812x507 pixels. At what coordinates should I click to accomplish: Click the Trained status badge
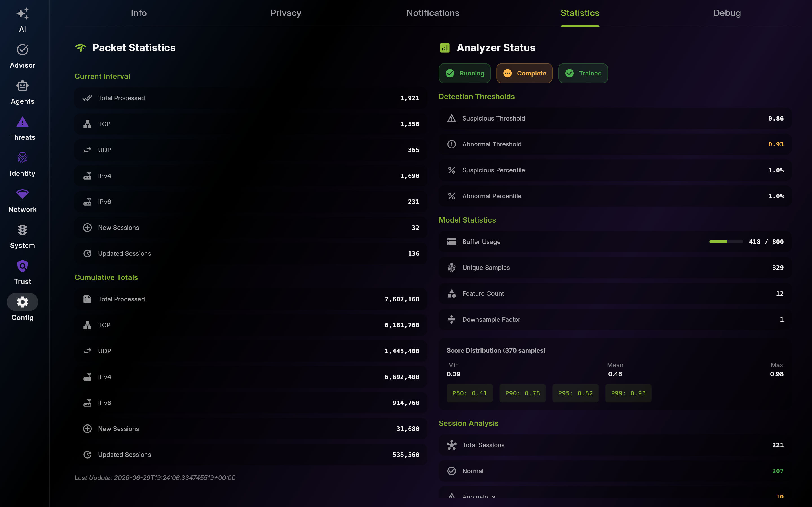coord(583,73)
